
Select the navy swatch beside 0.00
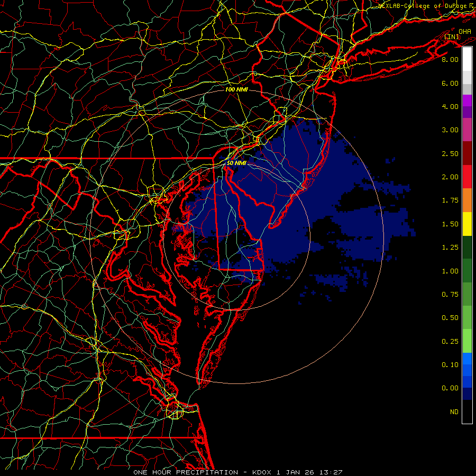(467, 393)
